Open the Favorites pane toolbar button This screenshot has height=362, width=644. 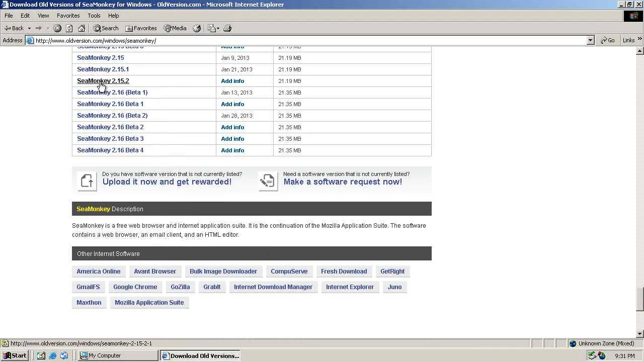point(141,28)
